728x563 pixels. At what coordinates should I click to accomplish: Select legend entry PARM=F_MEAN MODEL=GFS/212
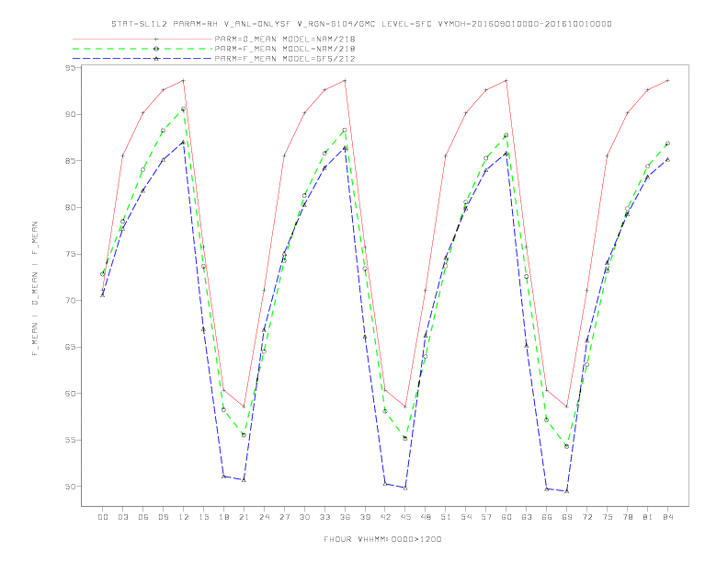pos(285,59)
